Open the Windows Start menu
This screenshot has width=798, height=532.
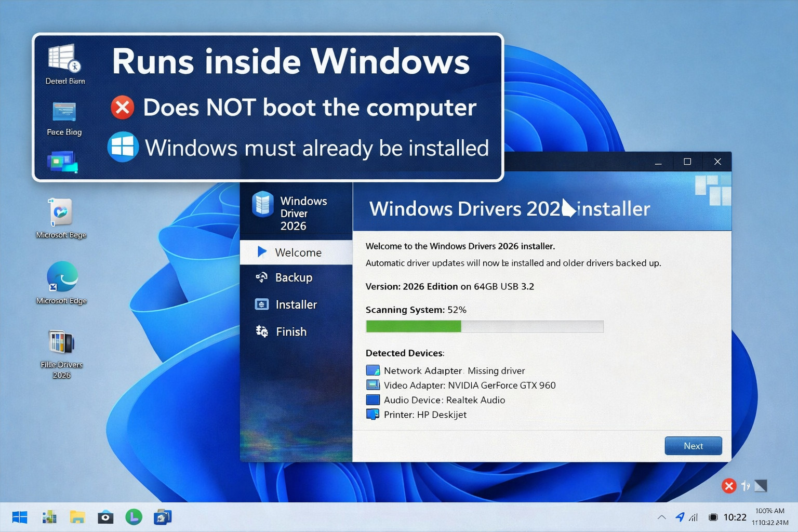(20, 517)
